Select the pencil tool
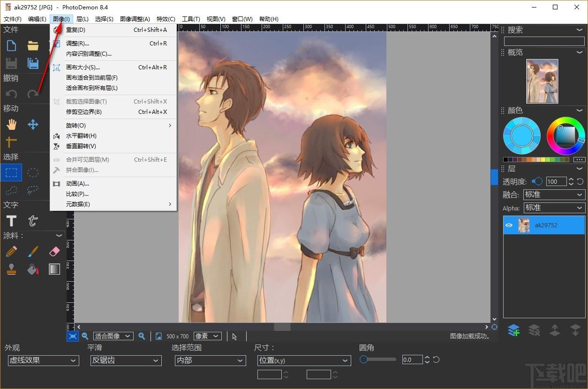Viewport: 588px width, 389px height. point(11,252)
